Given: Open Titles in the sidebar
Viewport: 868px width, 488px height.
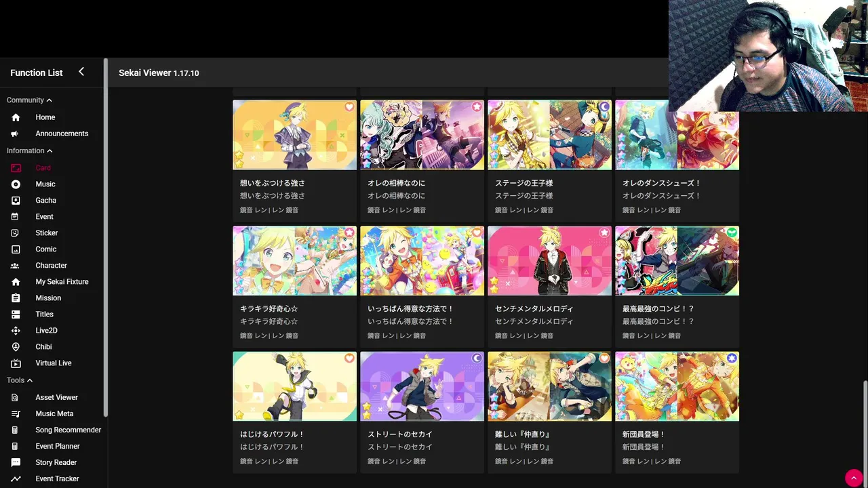Looking at the screenshot, I should point(44,314).
